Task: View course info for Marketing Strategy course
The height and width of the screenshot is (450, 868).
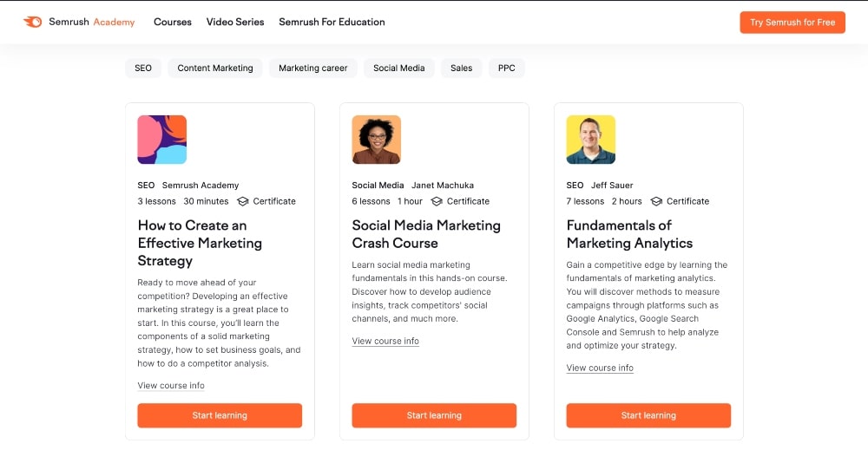Action: (x=171, y=386)
